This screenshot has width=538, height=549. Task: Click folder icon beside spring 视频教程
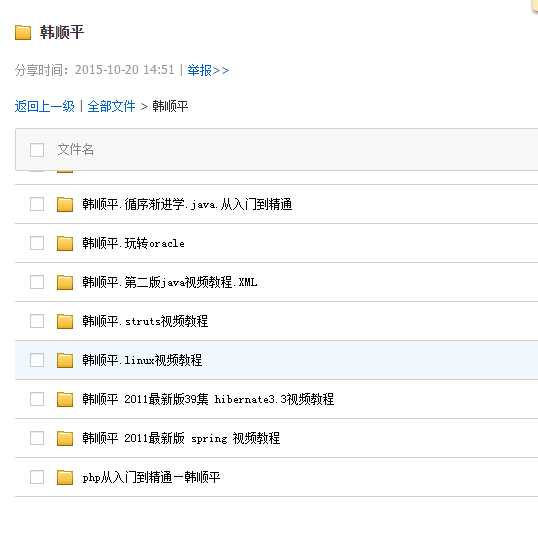[65, 438]
